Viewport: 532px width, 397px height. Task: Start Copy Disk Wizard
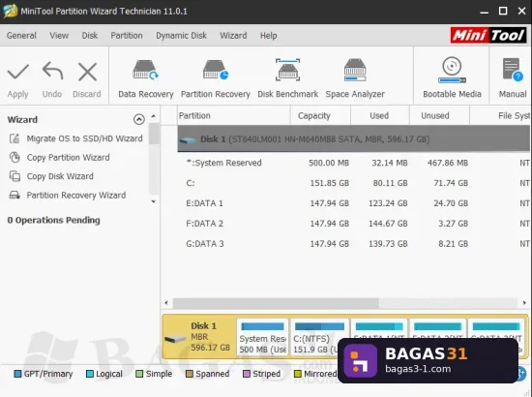pos(60,176)
